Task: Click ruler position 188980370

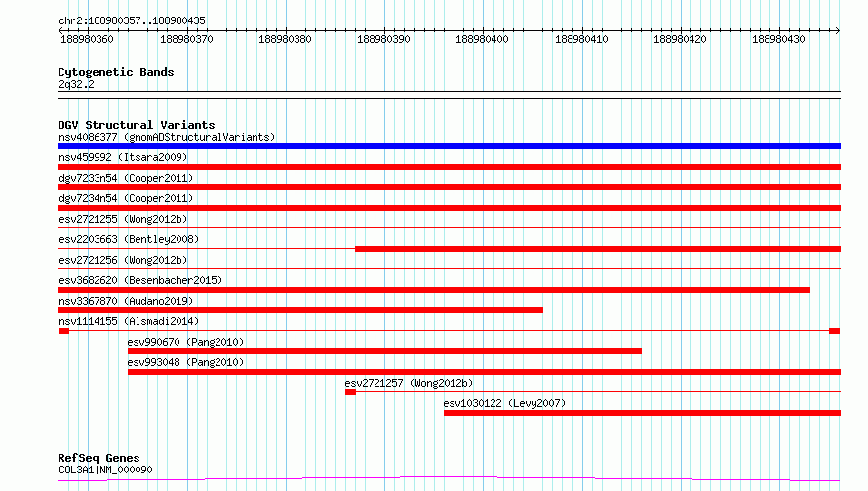Action: [186, 39]
